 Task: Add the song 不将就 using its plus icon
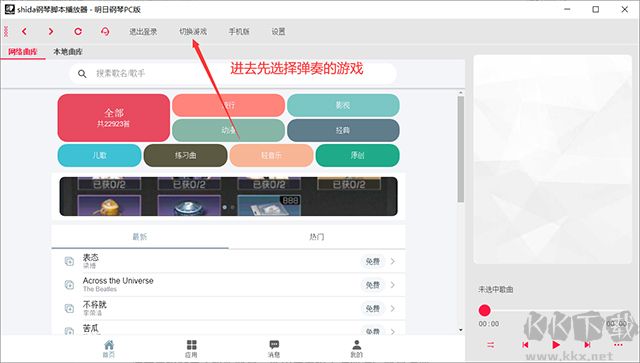69,308
